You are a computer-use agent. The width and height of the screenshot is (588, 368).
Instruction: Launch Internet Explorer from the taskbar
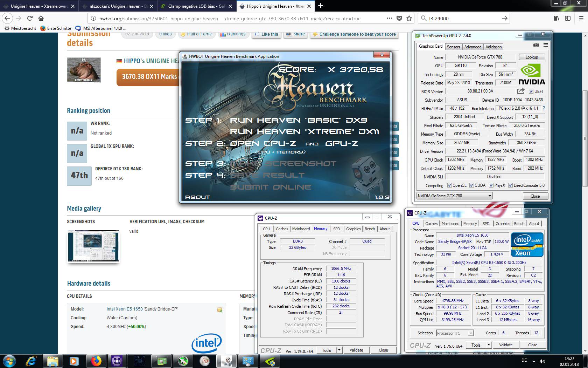[x=31, y=361]
